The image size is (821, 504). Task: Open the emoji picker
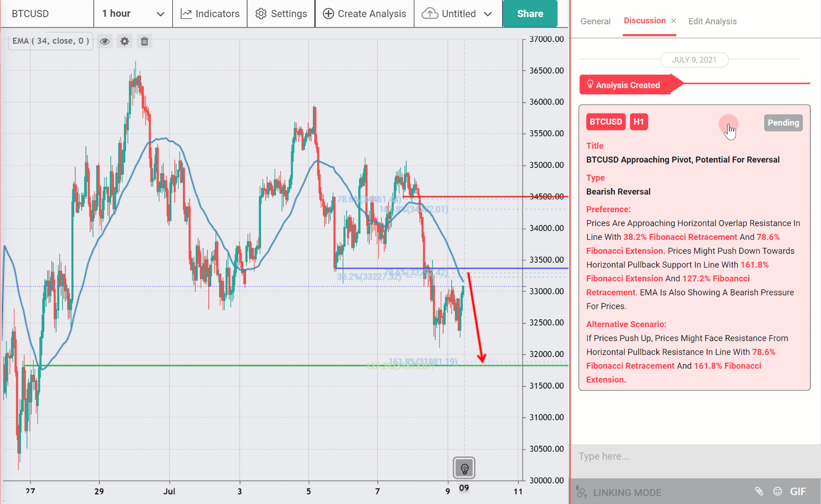tap(778, 491)
